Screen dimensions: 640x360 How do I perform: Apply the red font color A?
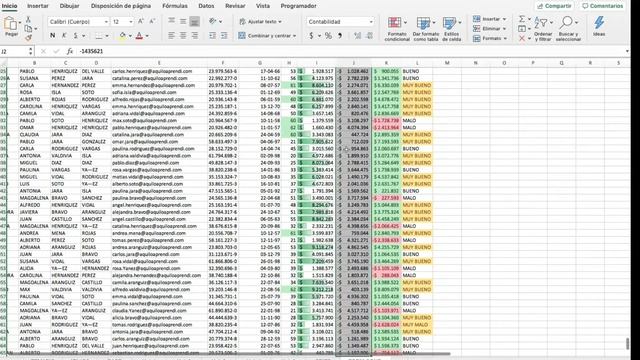[139, 36]
